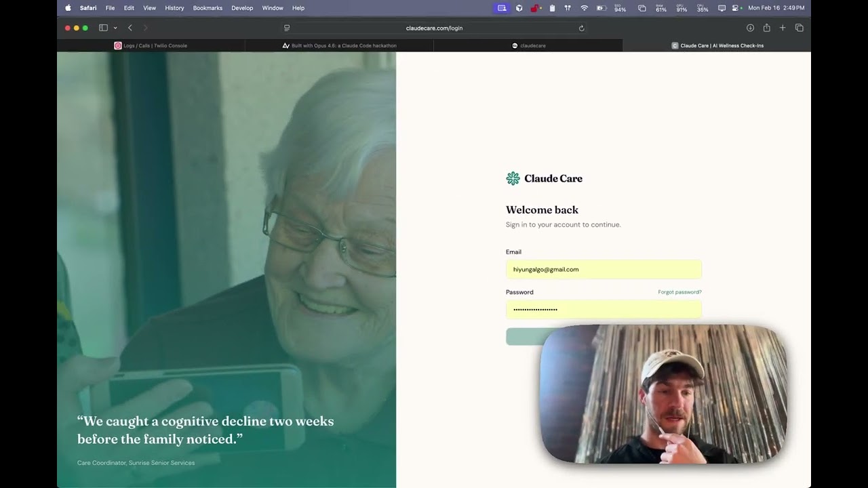Click the RAM 61% indicator
The height and width of the screenshot is (488, 868).
661,8
